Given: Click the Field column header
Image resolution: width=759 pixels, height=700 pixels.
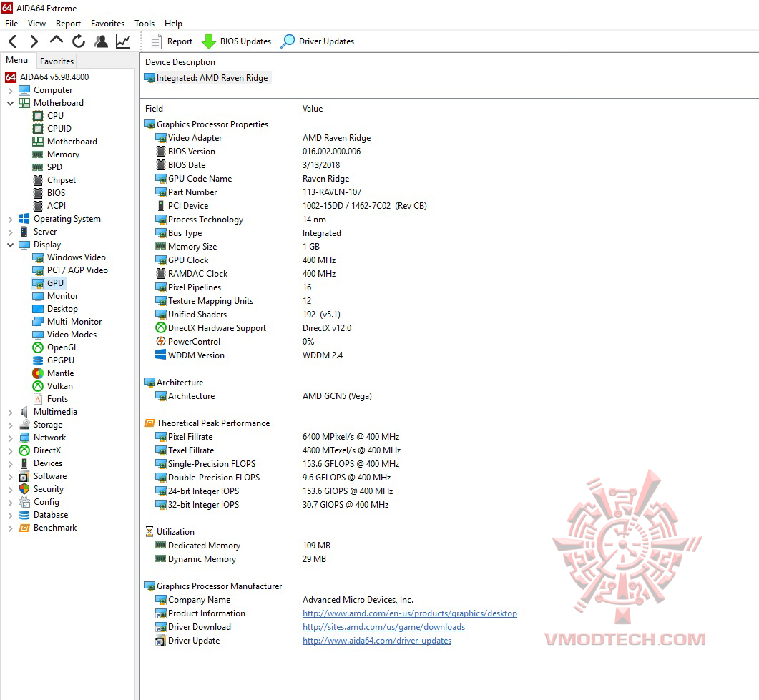Looking at the screenshot, I should (220, 109).
